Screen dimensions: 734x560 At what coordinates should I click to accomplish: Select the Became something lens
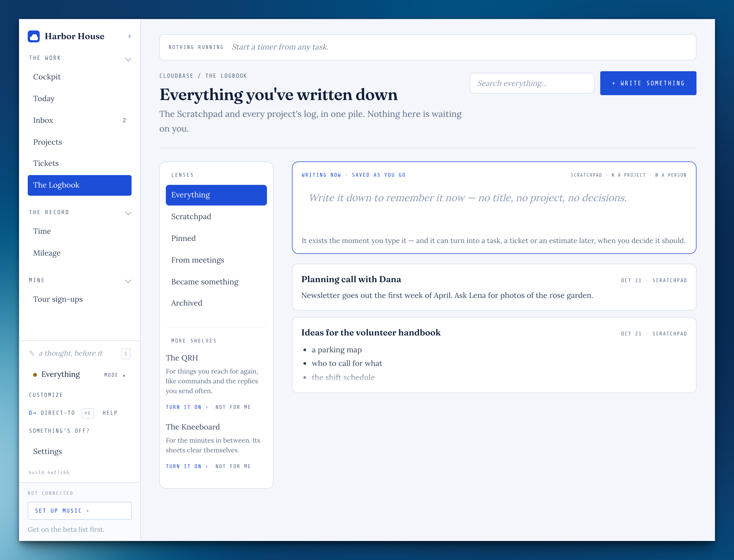click(x=216, y=282)
